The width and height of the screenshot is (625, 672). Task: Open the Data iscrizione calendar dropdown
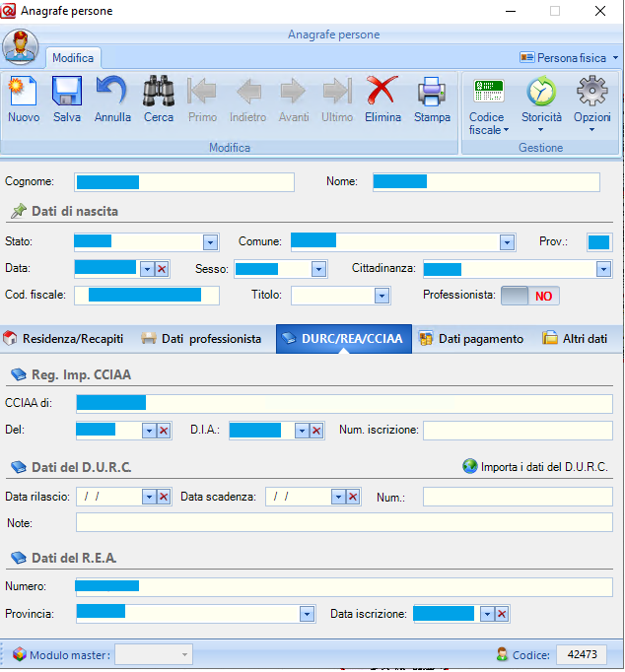(487, 614)
